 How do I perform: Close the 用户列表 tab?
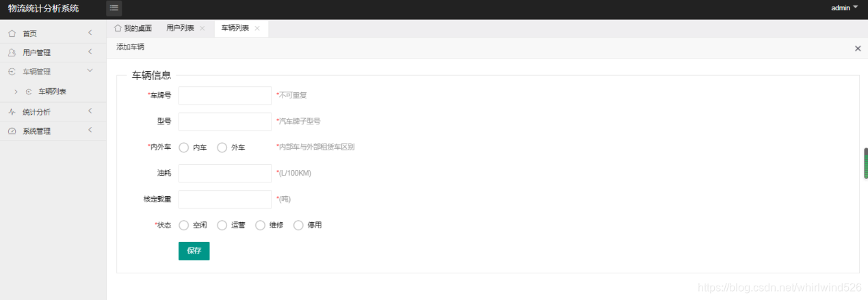[x=202, y=28]
